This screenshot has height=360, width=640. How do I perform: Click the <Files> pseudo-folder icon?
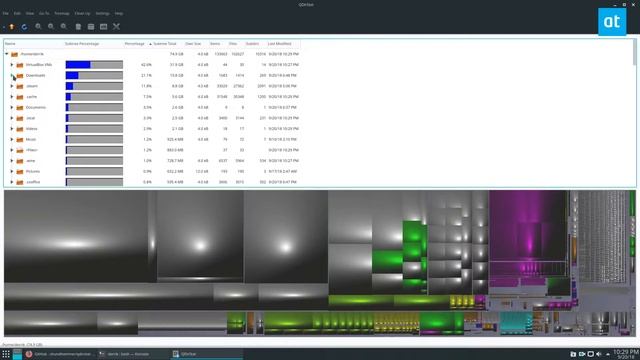click(x=20, y=150)
